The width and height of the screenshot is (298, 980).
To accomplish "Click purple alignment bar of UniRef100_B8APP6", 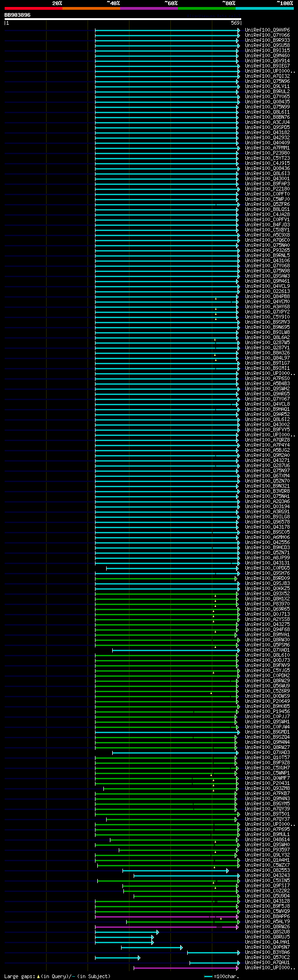I will (168, 917).
